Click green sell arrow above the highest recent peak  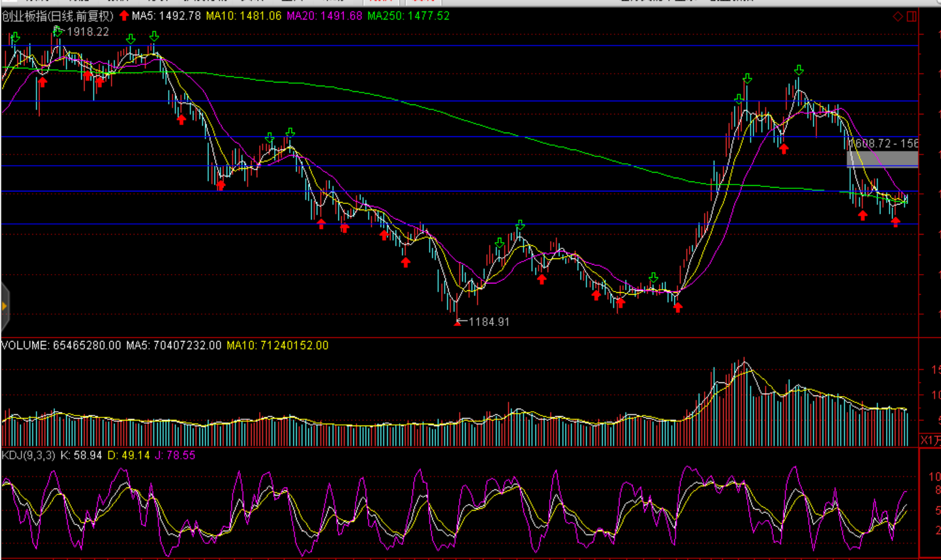coord(799,69)
